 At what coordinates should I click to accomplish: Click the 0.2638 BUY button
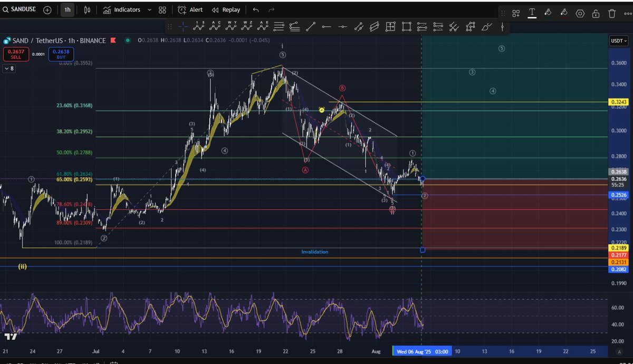point(61,53)
